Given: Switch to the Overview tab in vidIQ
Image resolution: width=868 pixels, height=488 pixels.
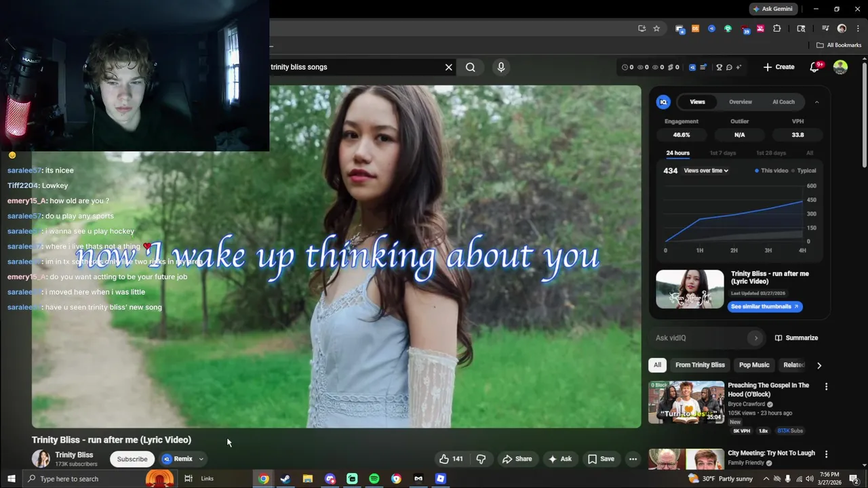Looking at the screenshot, I should pos(741,102).
